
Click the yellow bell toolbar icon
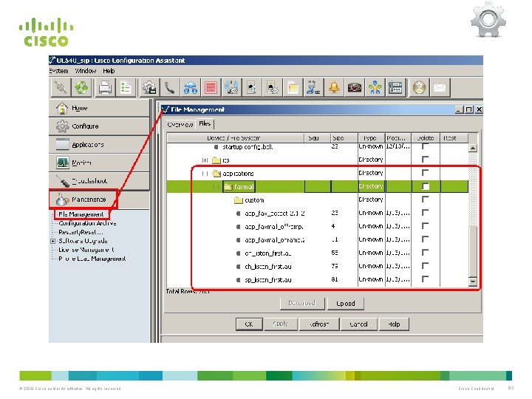click(334, 88)
